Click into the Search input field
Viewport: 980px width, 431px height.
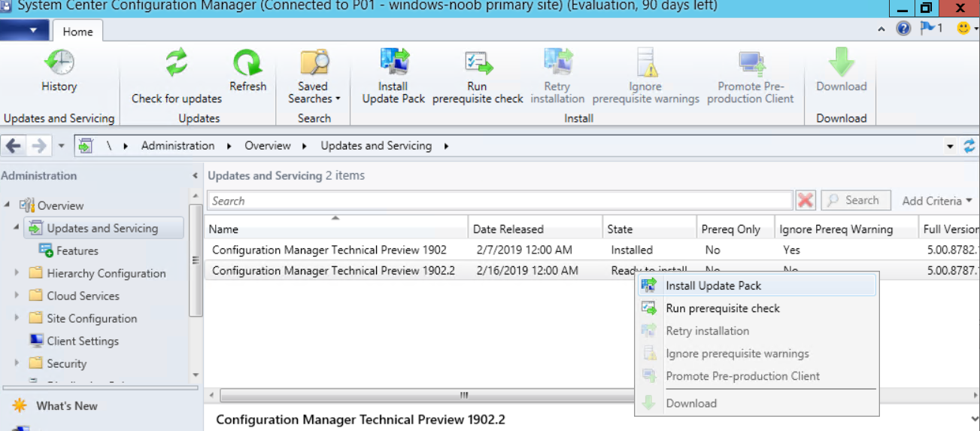[x=500, y=201]
